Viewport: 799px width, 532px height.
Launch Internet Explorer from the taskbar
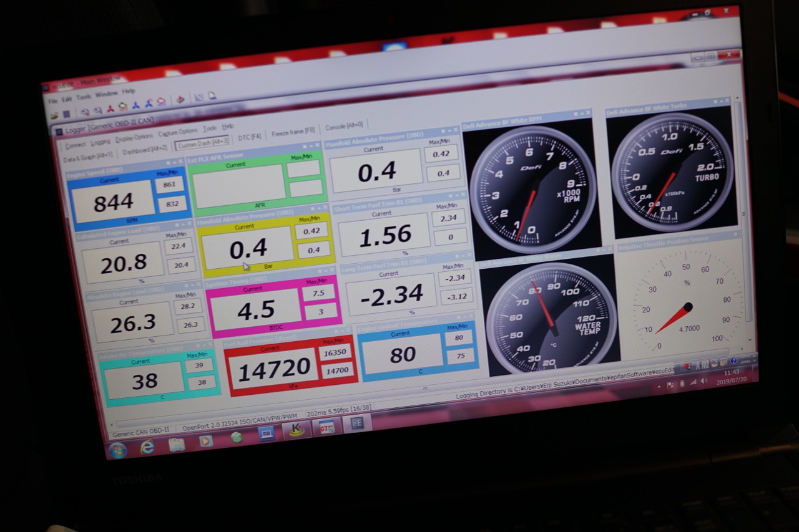147,447
